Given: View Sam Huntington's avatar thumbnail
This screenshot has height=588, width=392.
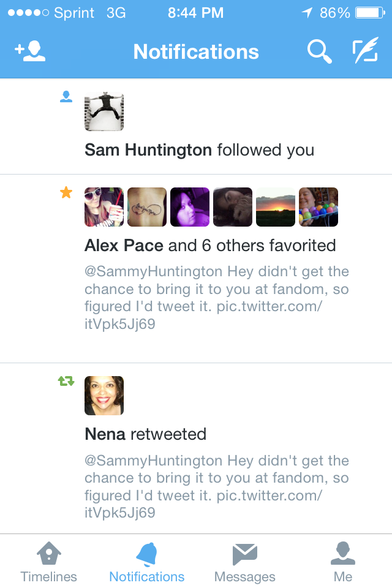Looking at the screenshot, I should [104, 111].
